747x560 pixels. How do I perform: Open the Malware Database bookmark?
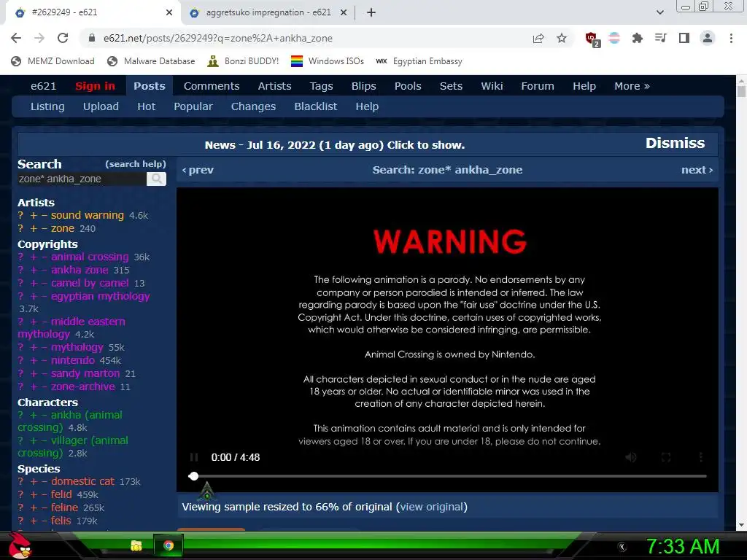(152, 61)
